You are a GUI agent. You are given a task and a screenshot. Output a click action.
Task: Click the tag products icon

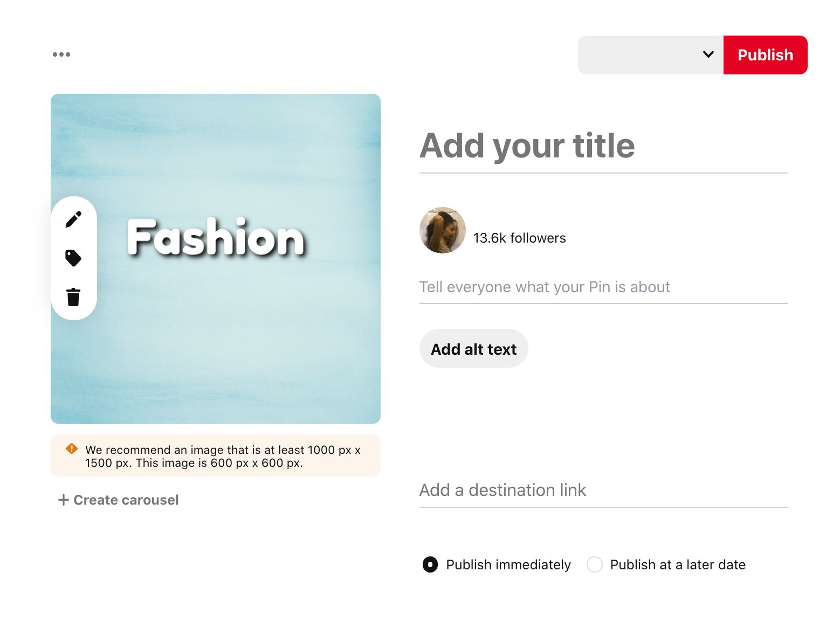[x=73, y=258]
